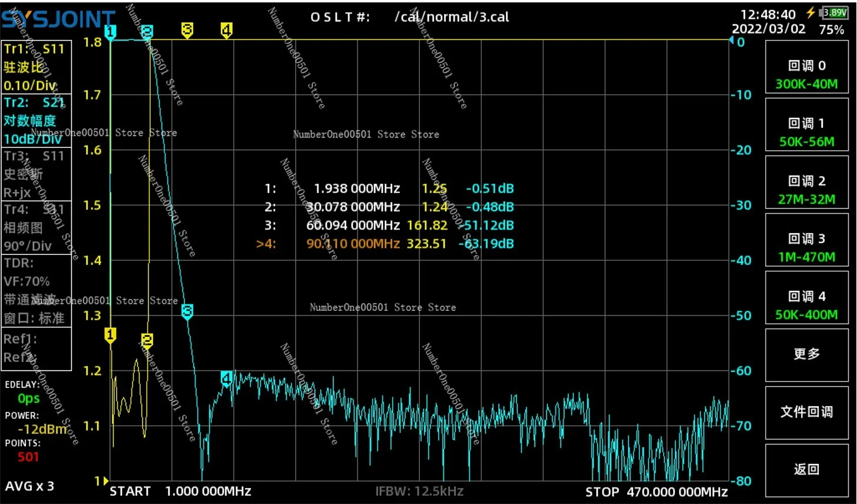The width and height of the screenshot is (857, 504).
Task: Open the TDR settings panel
Action: point(36,290)
